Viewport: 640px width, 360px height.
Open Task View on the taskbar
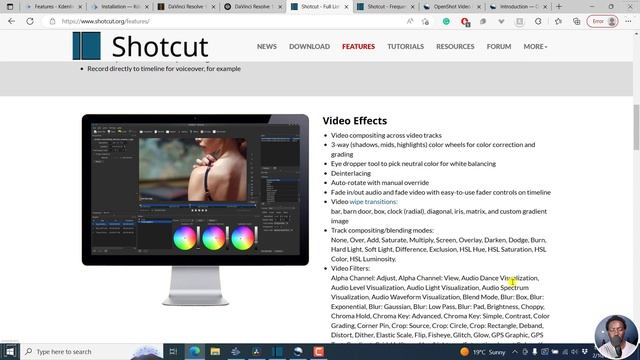(173, 351)
